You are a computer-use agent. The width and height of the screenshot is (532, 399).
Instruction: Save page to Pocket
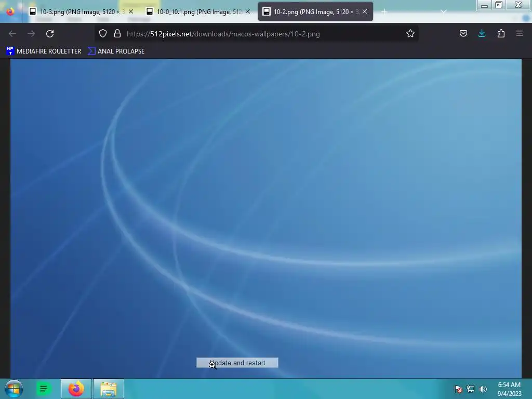(x=463, y=33)
